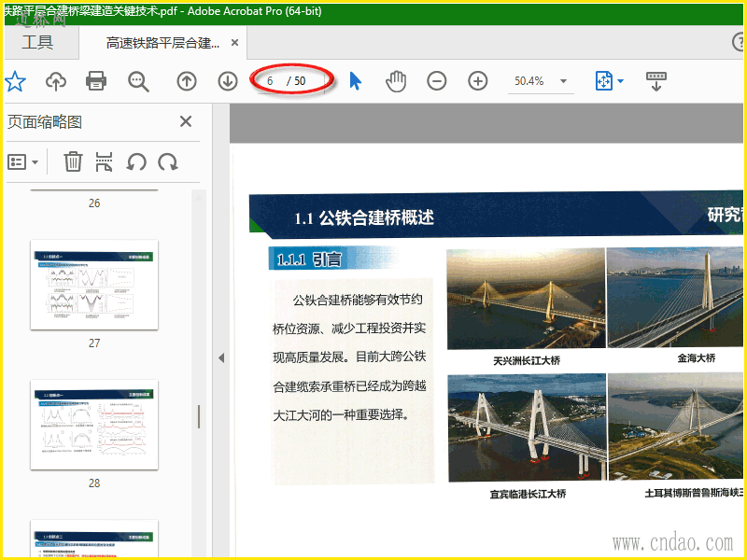Image resolution: width=747 pixels, height=560 pixels.
Task: Activate the hand pan tool
Action: [x=396, y=81]
